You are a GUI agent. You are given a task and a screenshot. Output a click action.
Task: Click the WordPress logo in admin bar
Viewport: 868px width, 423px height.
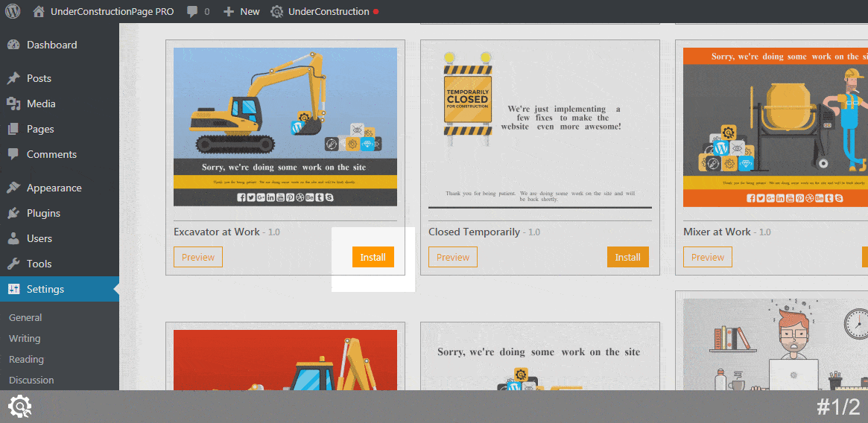13,11
